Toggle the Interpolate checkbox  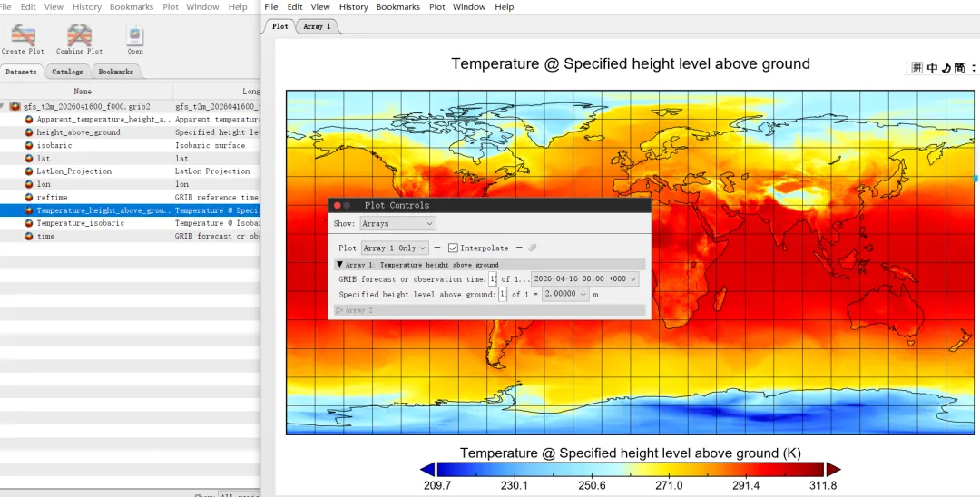tap(453, 248)
